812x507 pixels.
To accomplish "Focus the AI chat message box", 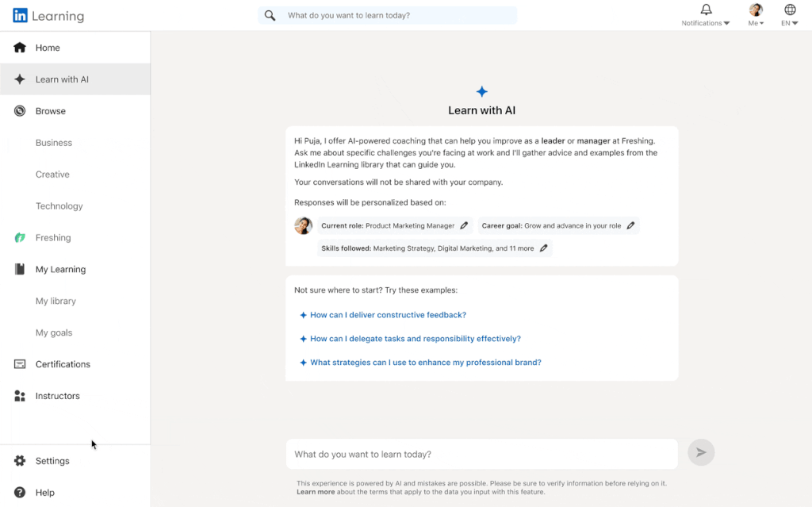I will 481,454.
